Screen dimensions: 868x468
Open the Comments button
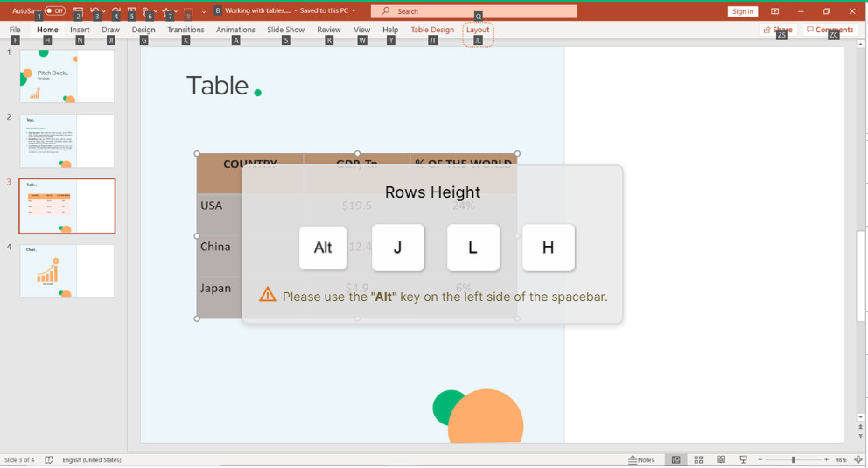click(x=829, y=30)
